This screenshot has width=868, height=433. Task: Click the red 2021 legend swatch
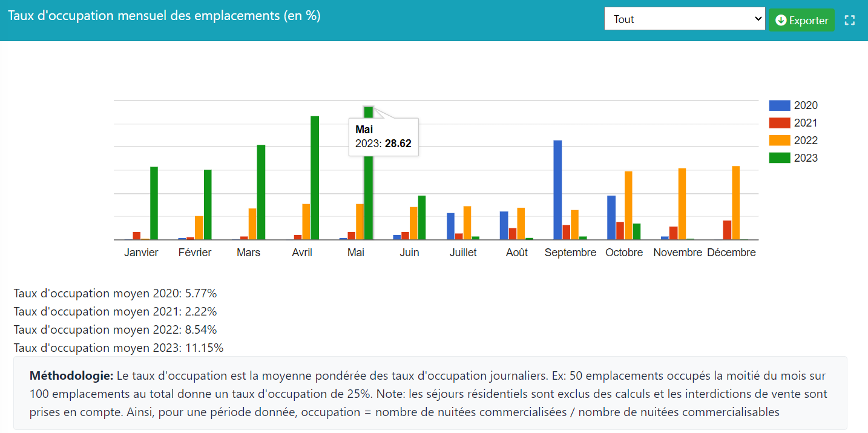(779, 123)
